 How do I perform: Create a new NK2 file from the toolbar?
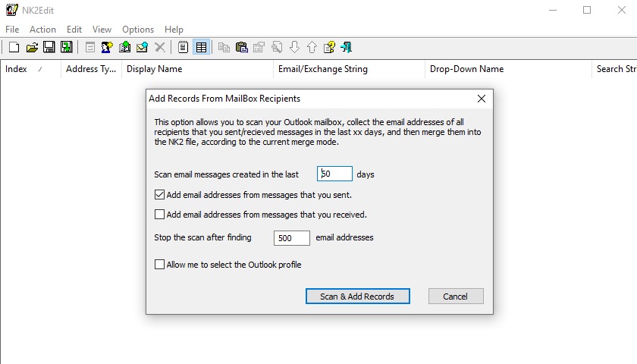tap(14, 48)
